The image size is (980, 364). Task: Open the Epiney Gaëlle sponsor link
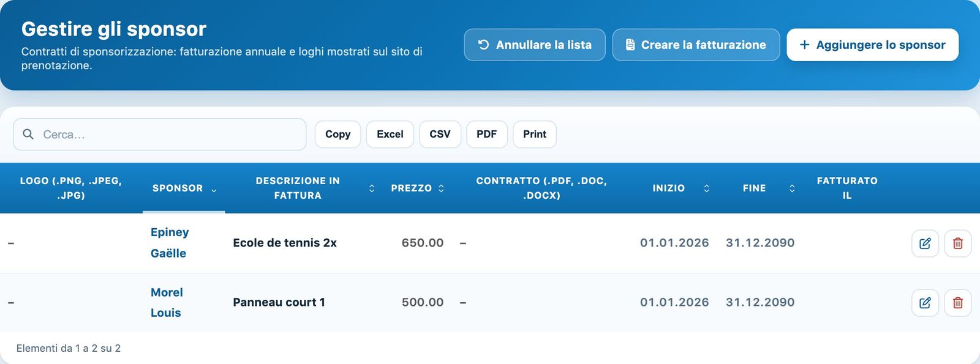pyautogui.click(x=170, y=243)
